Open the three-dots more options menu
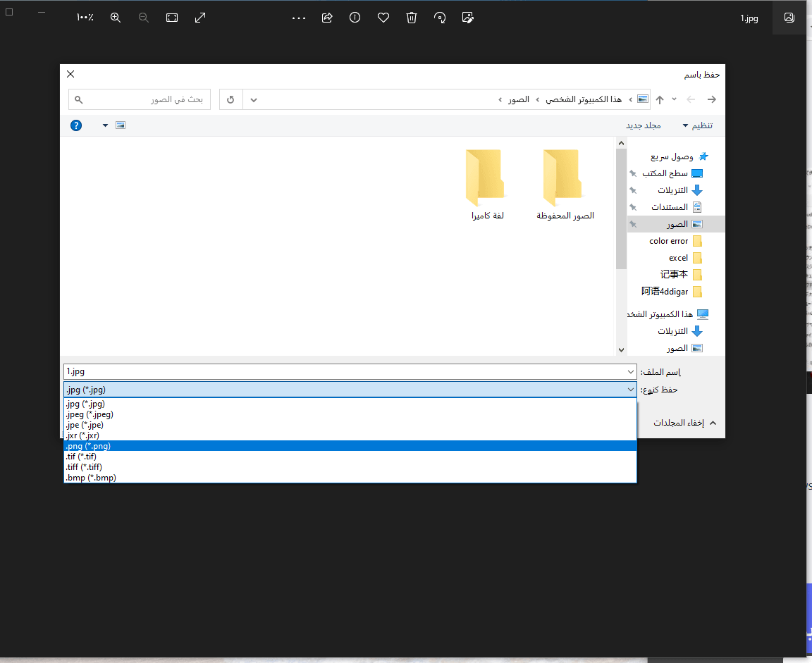The image size is (812, 663). coord(299,18)
